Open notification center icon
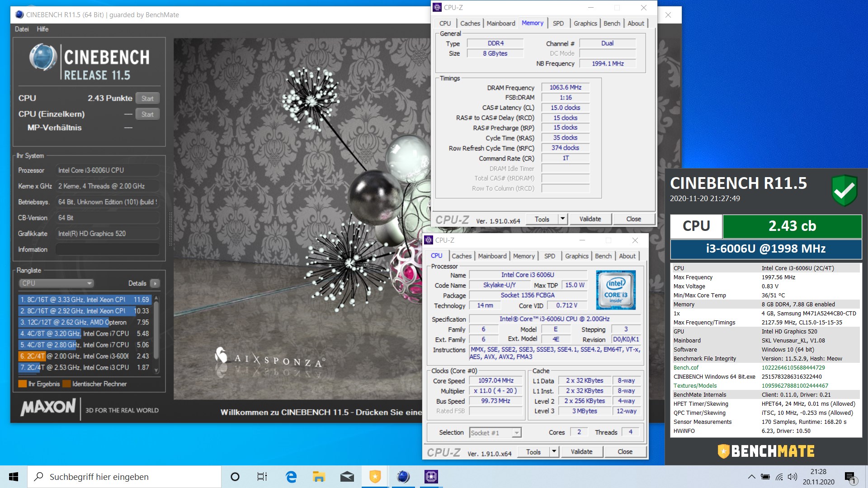 pyautogui.click(x=850, y=477)
